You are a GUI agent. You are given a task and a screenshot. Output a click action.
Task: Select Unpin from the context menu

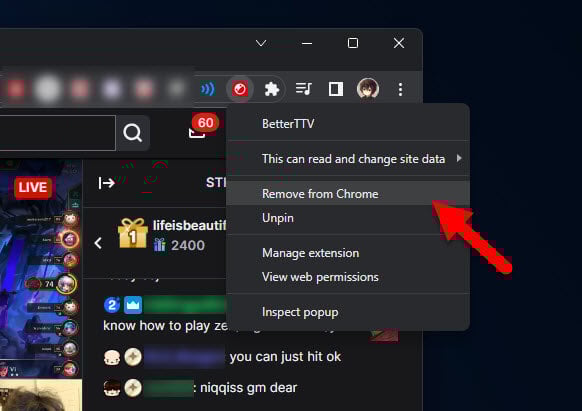coord(348,218)
